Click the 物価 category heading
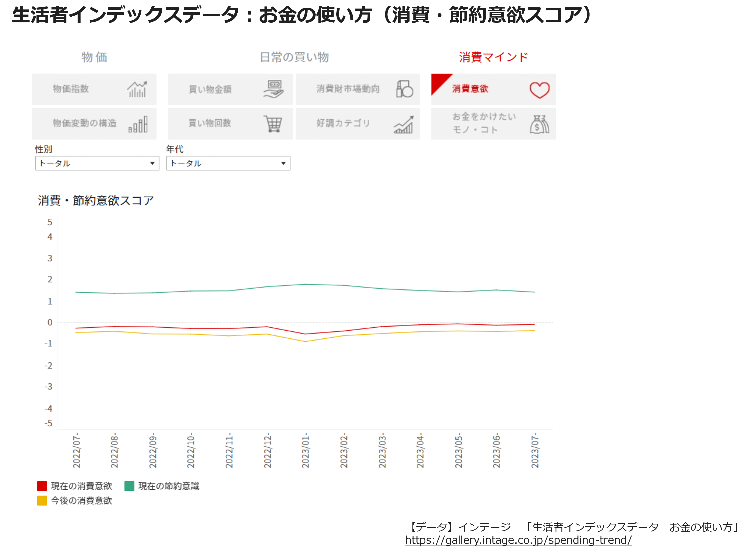Screen dimensions: 756x554 click(x=94, y=57)
